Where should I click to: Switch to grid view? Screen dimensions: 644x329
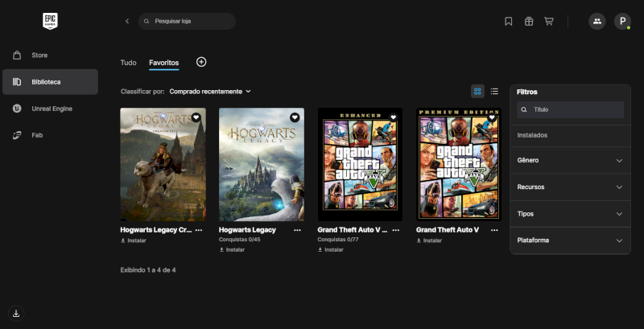click(x=477, y=91)
